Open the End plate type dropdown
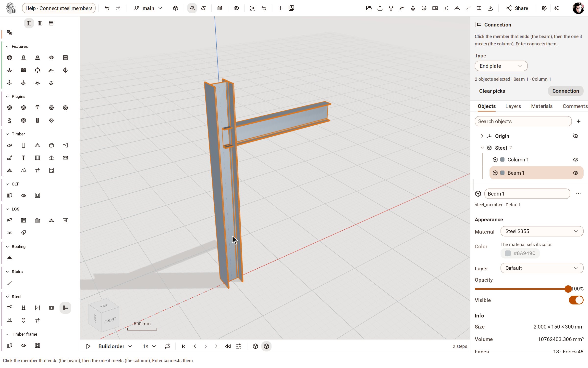This screenshot has height=368, width=588. coord(501,66)
